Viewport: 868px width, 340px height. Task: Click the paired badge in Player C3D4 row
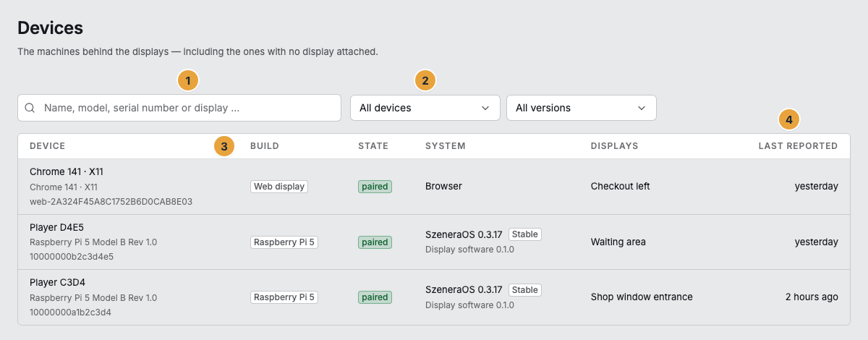[x=375, y=297]
